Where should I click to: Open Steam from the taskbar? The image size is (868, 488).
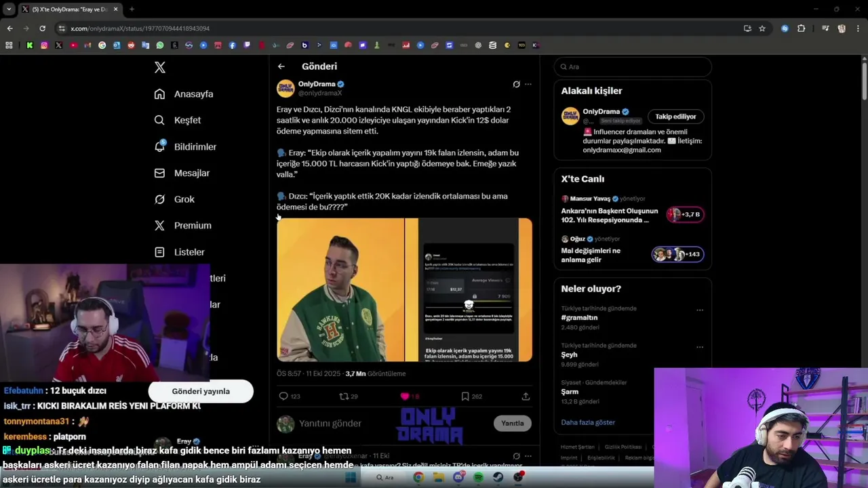coord(498,477)
